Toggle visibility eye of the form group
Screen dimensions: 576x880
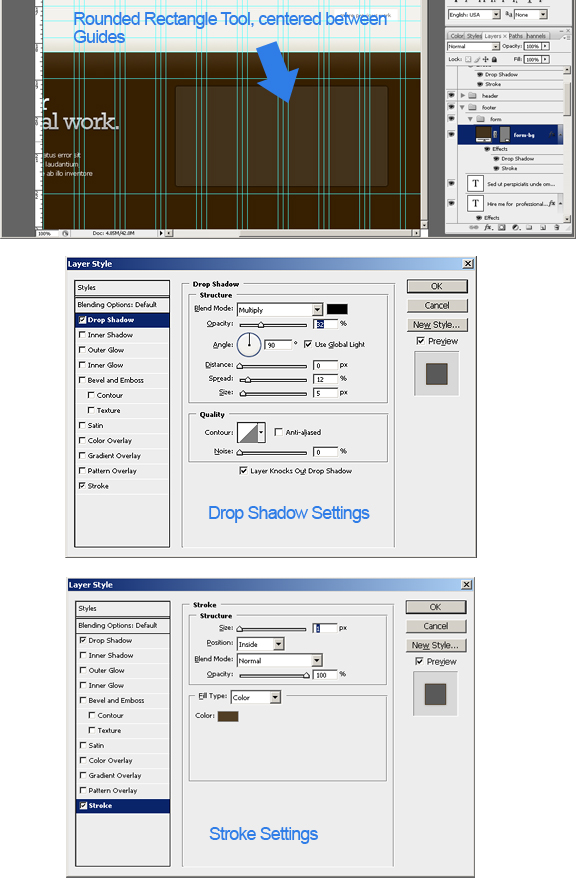point(451,118)
